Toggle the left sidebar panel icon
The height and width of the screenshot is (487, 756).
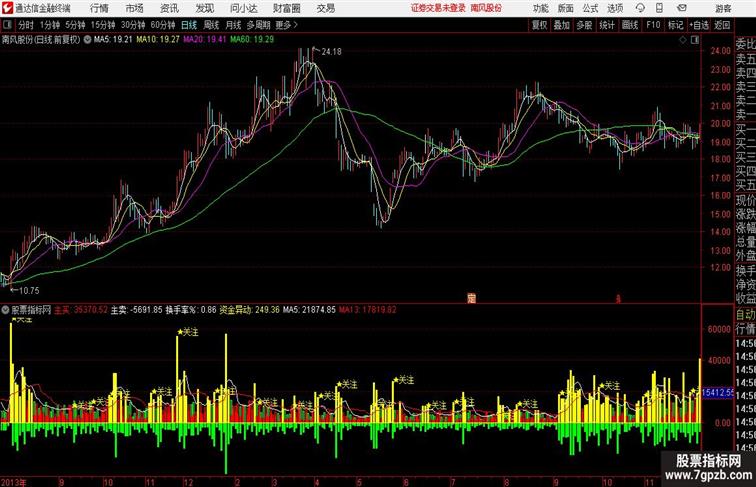tap(6, 24)
